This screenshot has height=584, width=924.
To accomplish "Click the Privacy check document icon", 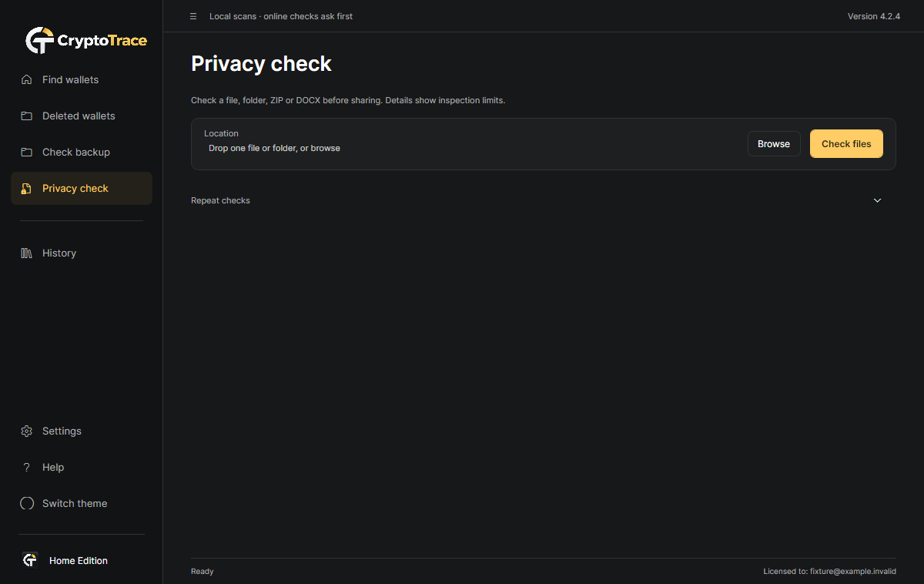I will (27, 188).
